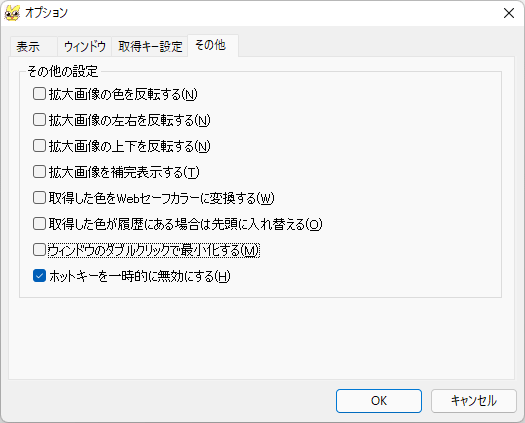Click the キャンセル button
The image size is (525, 423).
(473, 401)
